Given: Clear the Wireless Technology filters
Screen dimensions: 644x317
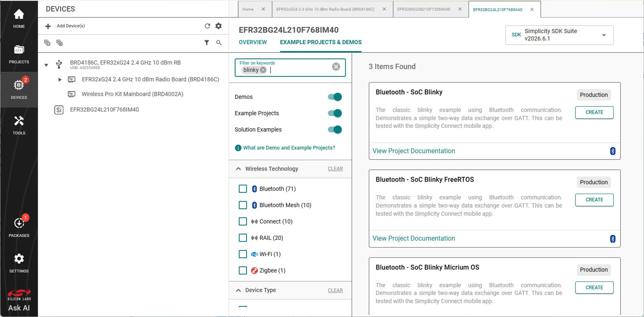Looking at the screenshot, I should click(x=335, y=169).
